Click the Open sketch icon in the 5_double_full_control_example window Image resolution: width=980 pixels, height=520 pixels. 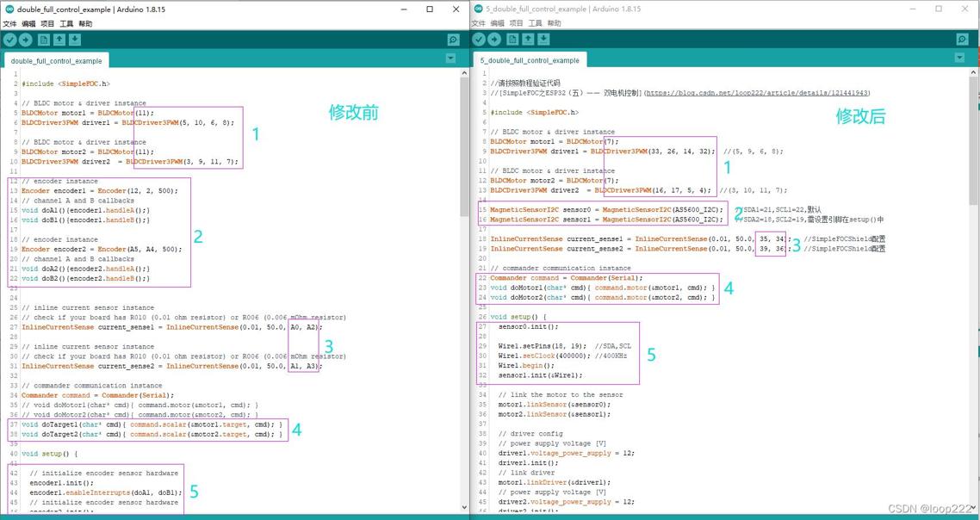coord(528,40)
